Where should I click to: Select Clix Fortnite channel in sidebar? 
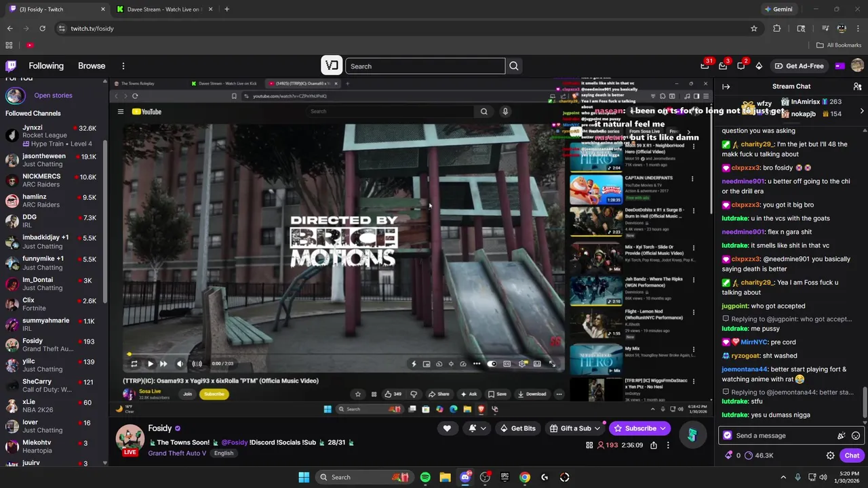tap(52, 304)
